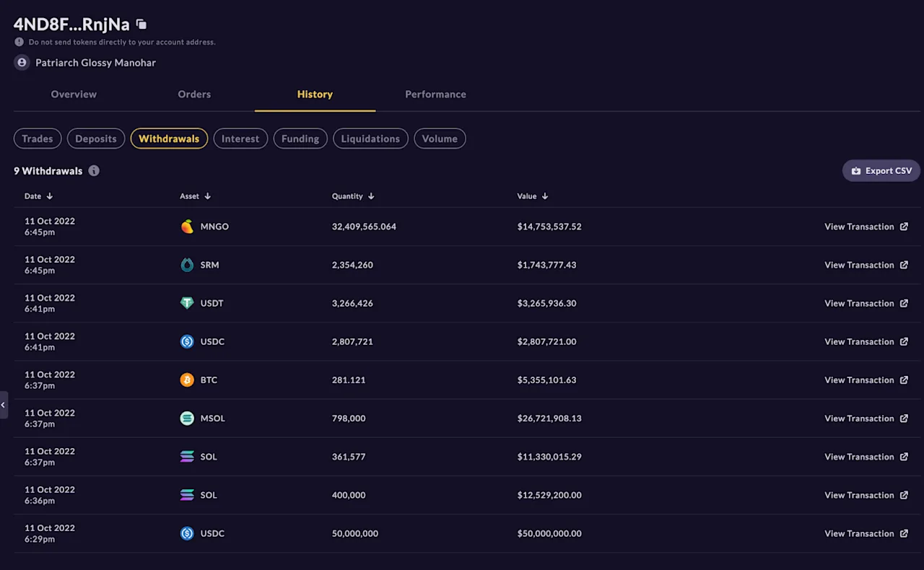Open external link icon for the 50,000,000 USDC row
Screen dimensions: 924x570
(904, 533)
